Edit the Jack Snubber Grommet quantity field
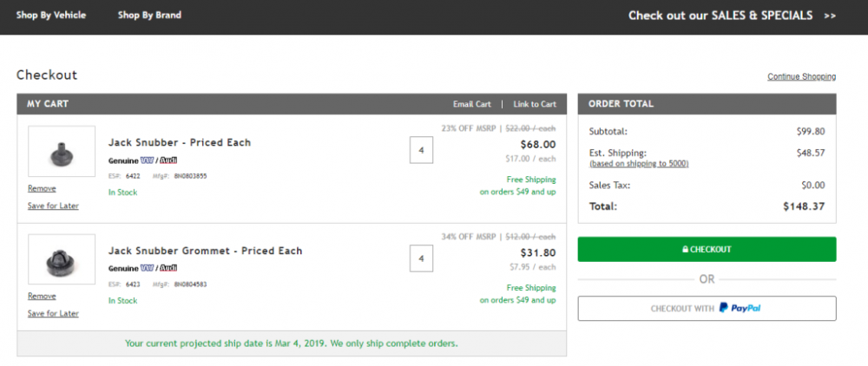 coord(421,258)
